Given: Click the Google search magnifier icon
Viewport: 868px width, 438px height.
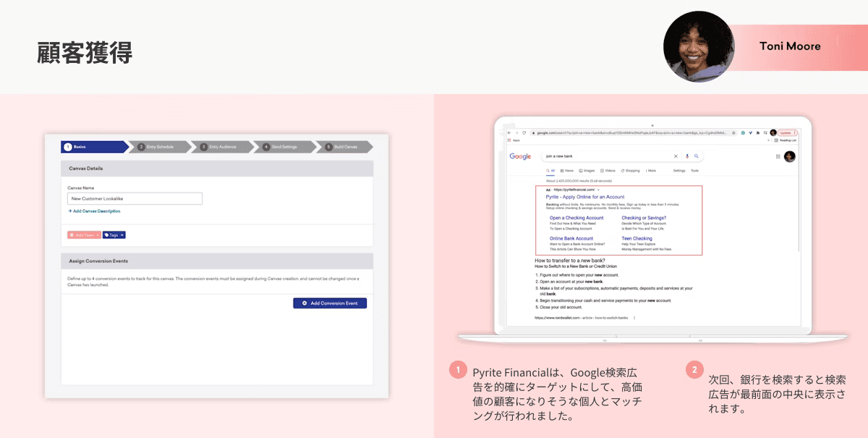Looking at the screenshot, I should coord(697,156).
